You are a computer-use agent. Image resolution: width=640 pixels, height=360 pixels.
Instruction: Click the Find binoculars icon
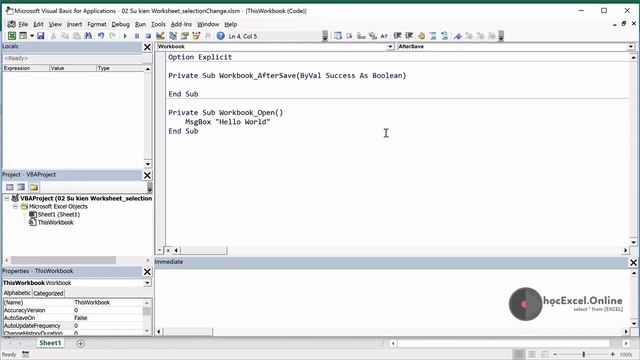point(88,36)
